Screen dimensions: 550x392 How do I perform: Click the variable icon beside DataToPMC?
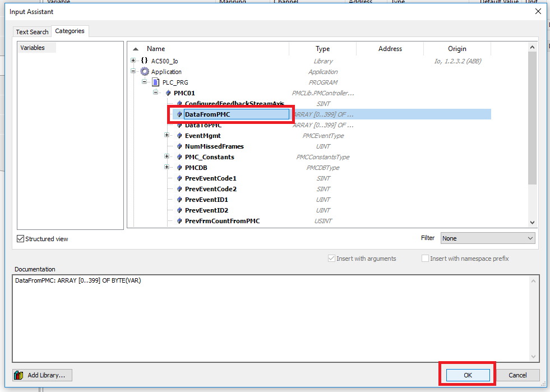click(x=180, y=125)
